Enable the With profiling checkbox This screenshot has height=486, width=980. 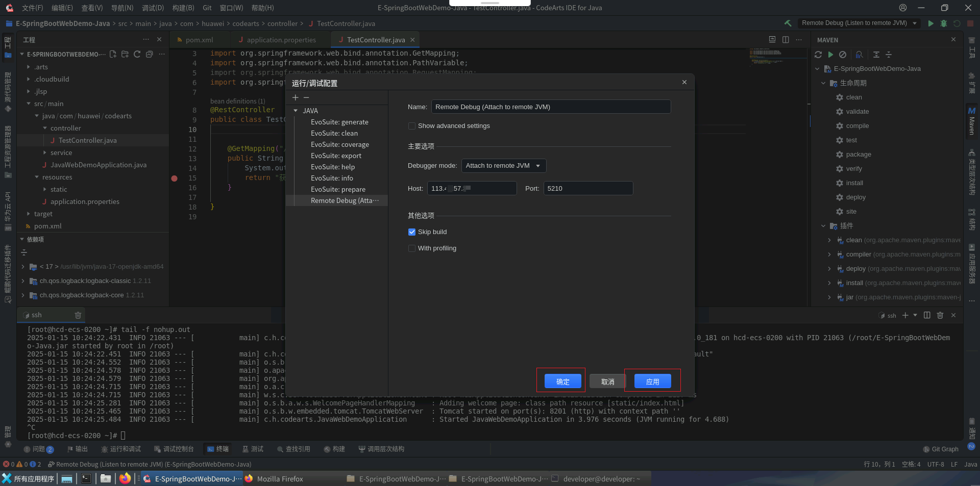click(412, 248)
